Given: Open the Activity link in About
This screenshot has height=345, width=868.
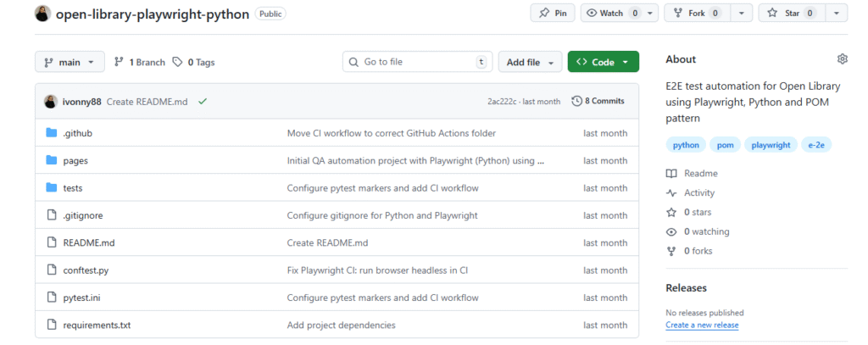Looking at the screenshot, I should click(699, 192).
